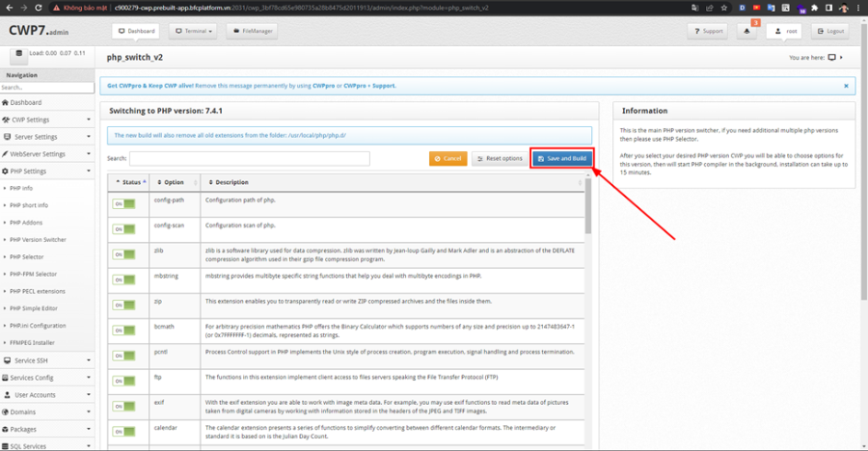Sort table by Status column
The image size is (868, 451).
(128, 182)
